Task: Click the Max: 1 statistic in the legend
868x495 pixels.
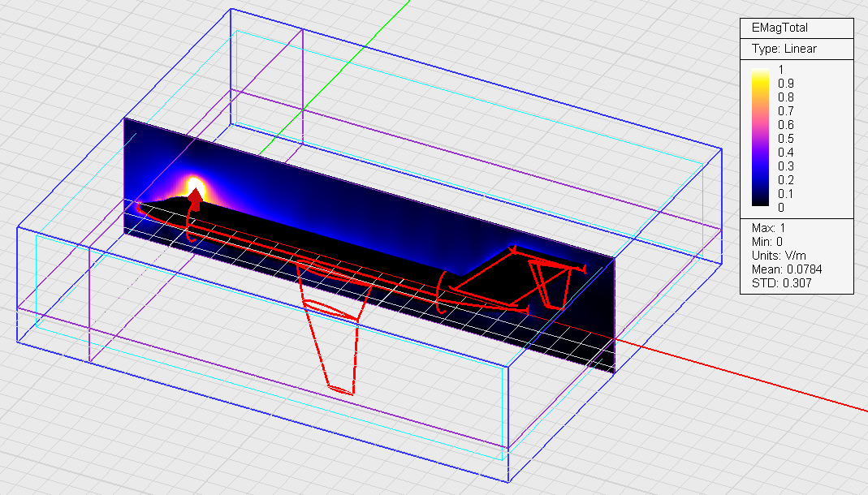Action: point(767,226)
